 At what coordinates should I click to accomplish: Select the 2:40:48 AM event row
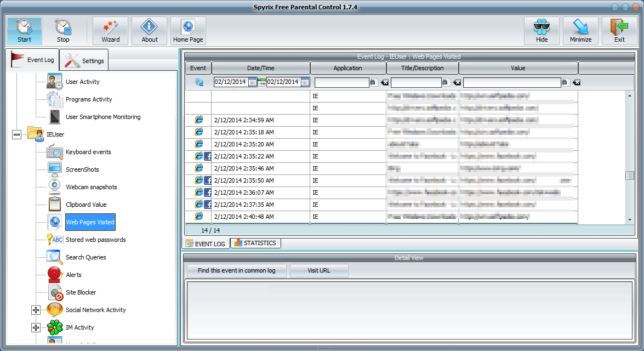coord(381,217)
